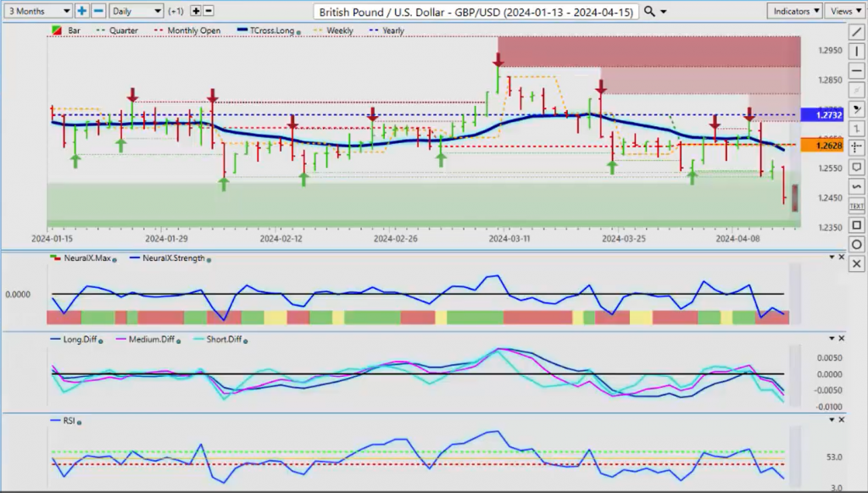The image size is (868, 493).
Task: Click the GBP/USD symbol title field
Action: (476, 12)
